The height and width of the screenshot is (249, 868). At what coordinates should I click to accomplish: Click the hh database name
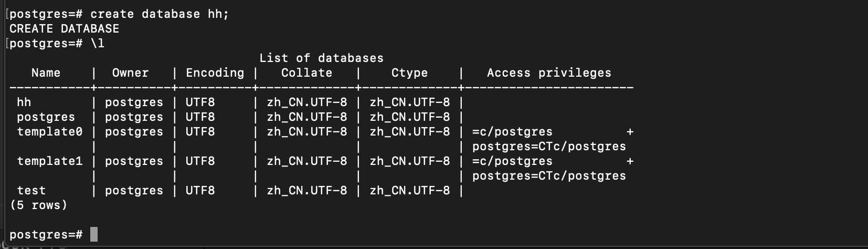pyautogui.click(x=24, y=102)
